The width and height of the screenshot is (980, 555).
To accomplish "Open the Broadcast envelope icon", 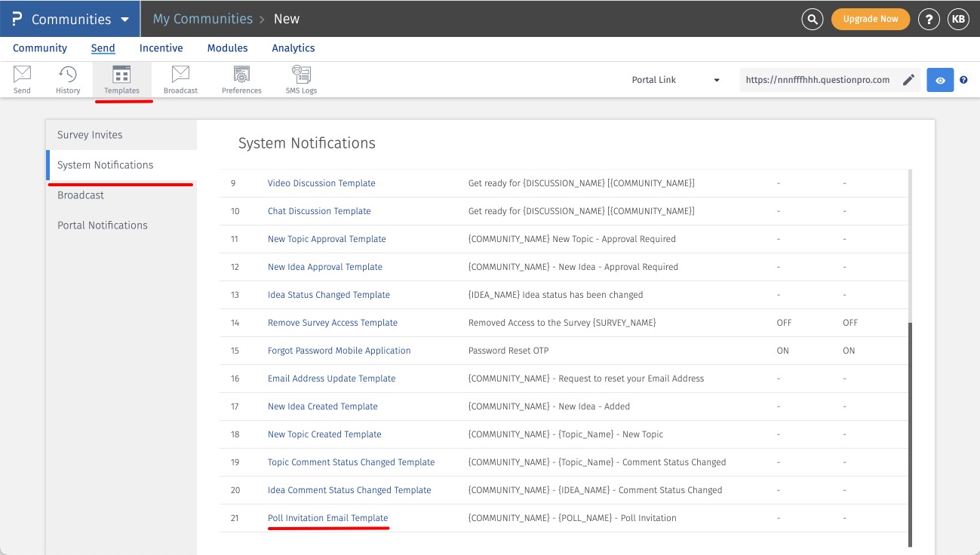I will click(180, 75).
